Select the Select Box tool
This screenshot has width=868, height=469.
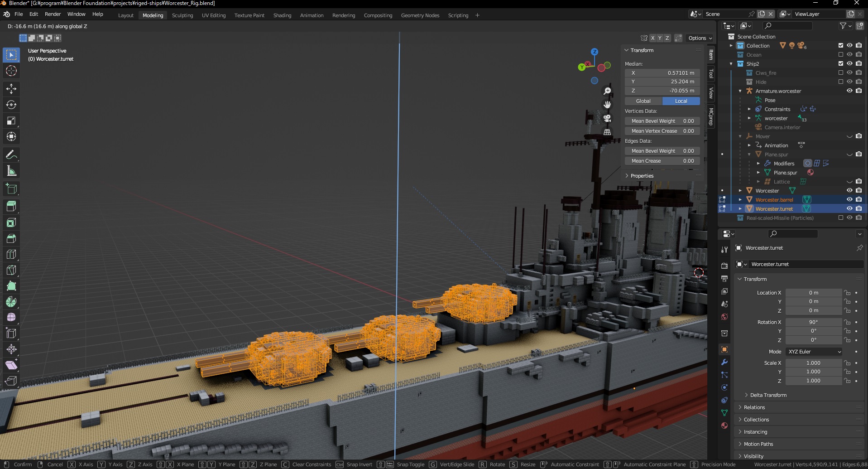tap(11, 55)
